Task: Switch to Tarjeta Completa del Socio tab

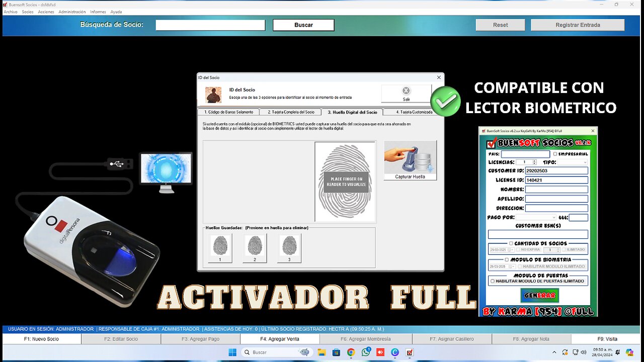Action: [291, 112]
